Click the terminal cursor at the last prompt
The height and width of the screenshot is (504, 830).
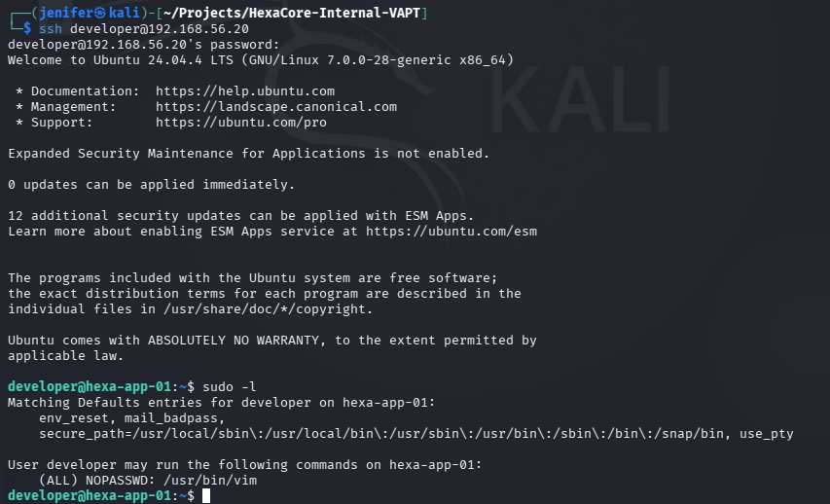tap(206, 495)
